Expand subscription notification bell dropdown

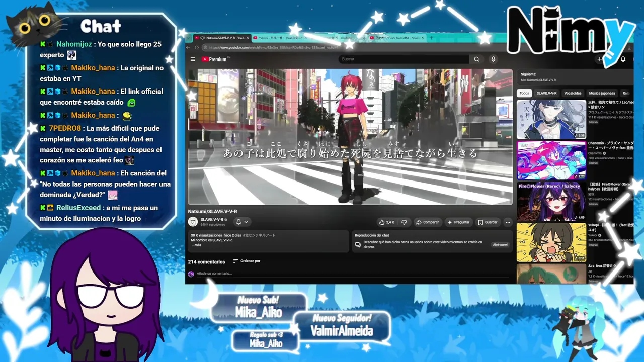pos(242,222)
